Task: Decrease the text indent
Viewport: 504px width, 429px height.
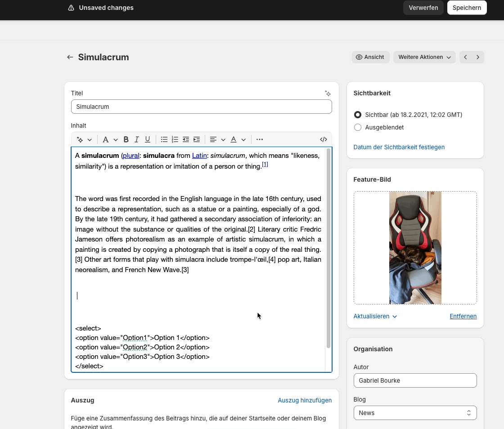Action: 186,139
